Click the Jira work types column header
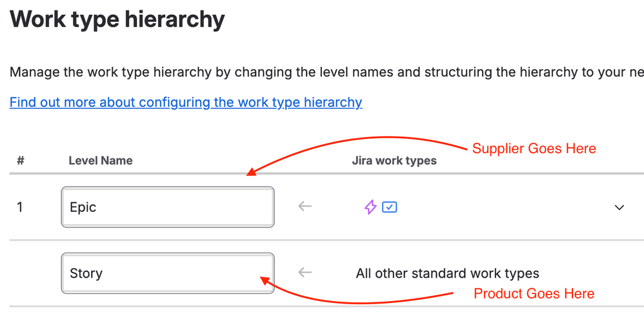 click(x=394, y=160)
